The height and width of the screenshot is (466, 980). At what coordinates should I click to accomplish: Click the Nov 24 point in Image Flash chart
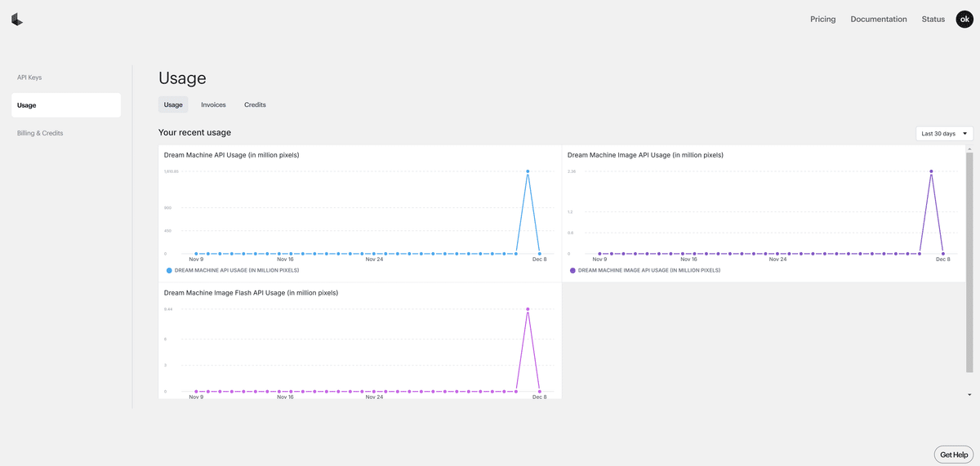pyautogui.click(x=374, y=392)
